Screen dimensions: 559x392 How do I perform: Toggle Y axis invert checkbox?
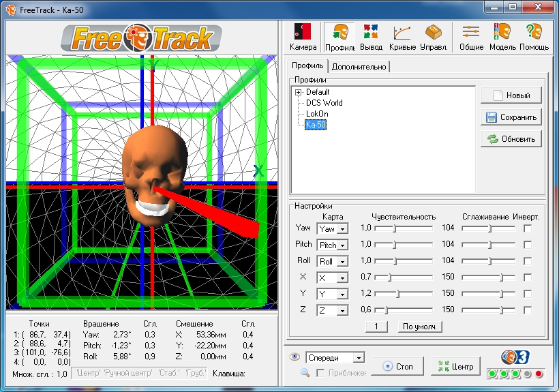(x=528, y=294)
